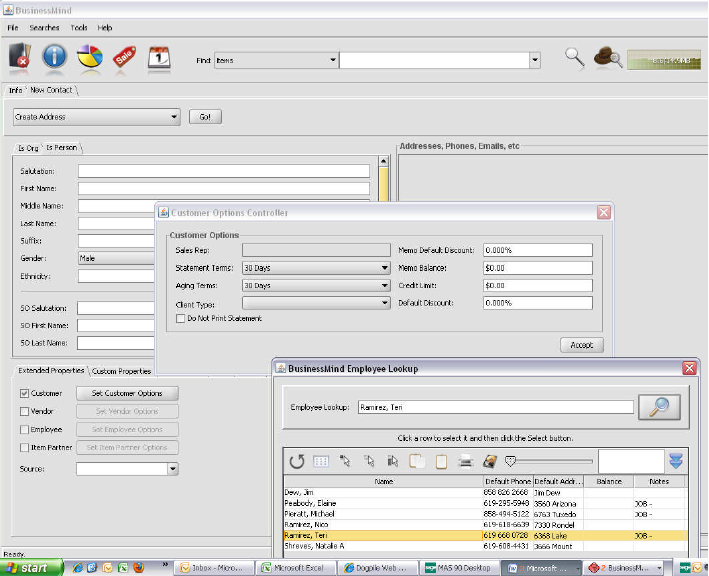Viewport: 709px width, 576px height.
Task: Open the Client Type dropdown
Action: [x=316, y=303]
